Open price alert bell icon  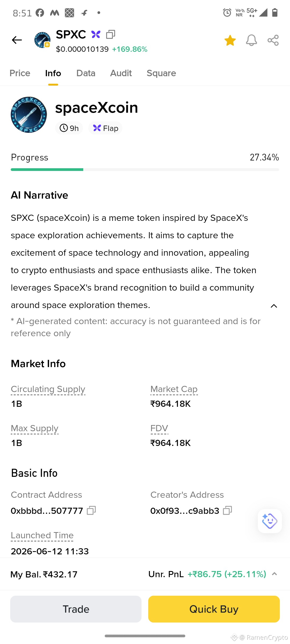pyautogui.click(x=251, y=40)
